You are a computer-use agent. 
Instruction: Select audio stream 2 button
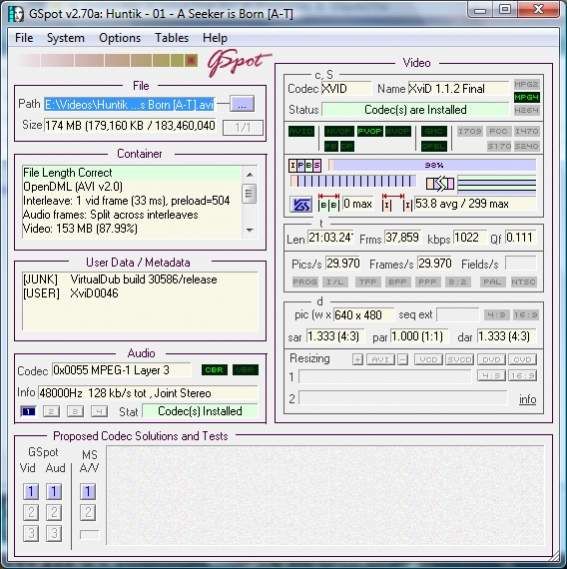51,411
